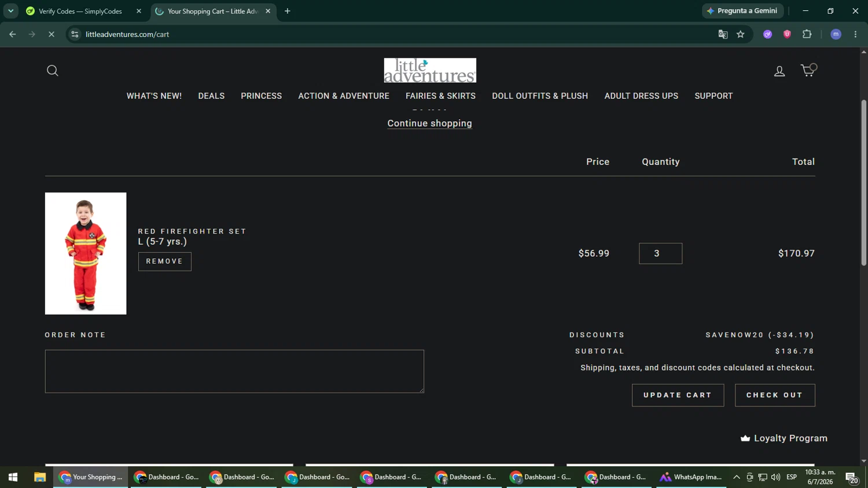Show hidden system tray icons chevron

[736, 477]
